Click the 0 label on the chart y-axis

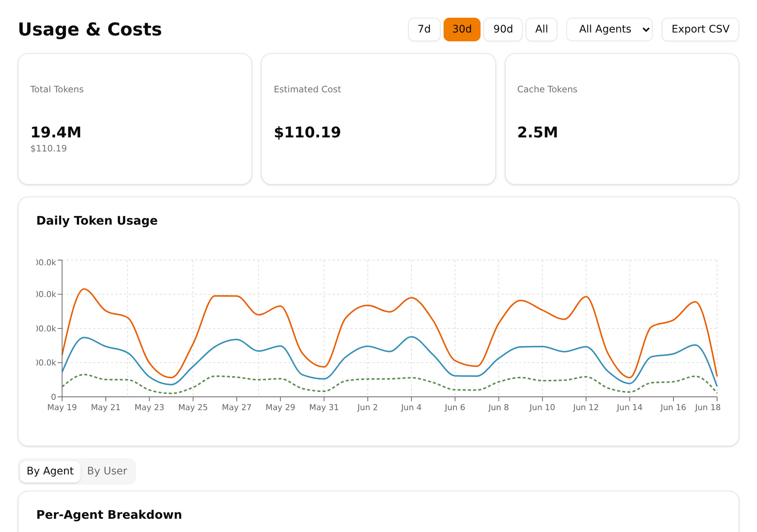54,397
